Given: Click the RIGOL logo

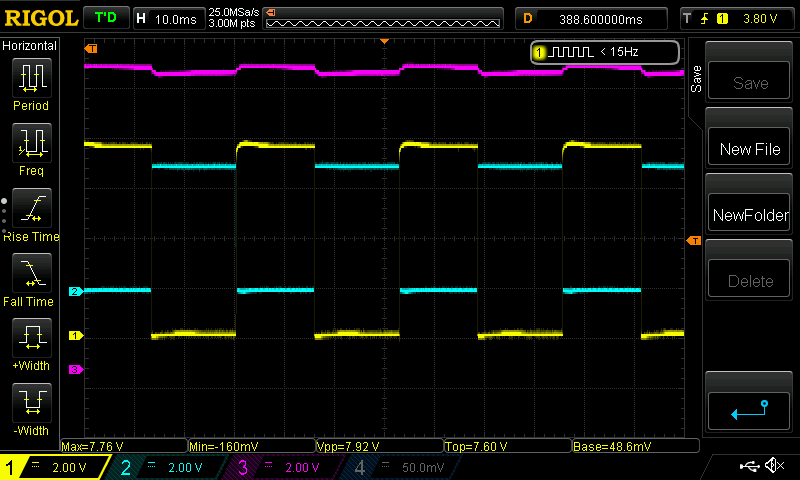Looking at the screenshot, I should pyautogui.click(x=41, y=18).
